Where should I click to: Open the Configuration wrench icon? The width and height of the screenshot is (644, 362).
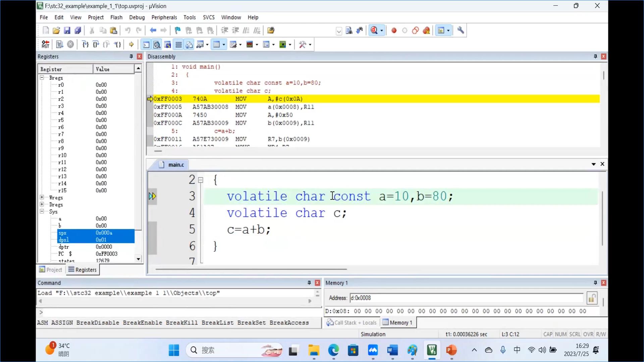pyautogui.click(x=461, y=31)
